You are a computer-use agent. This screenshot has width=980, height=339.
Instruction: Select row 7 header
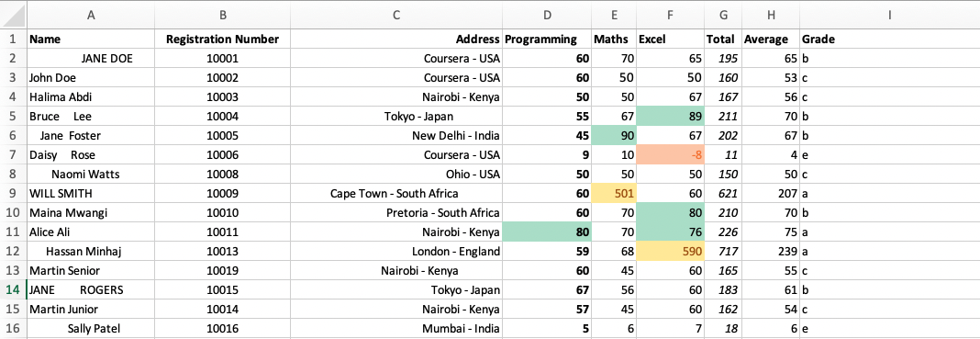pos(13,154)
